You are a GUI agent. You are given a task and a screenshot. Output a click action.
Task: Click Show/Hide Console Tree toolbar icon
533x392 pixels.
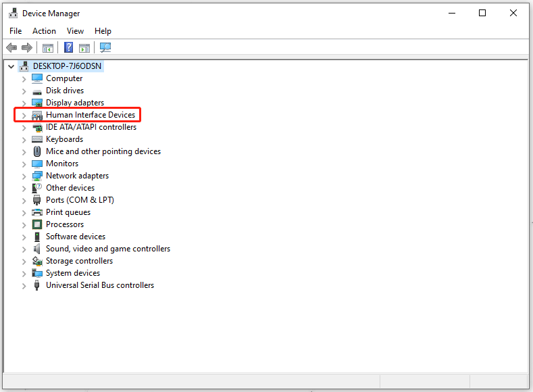pos(48,48)
